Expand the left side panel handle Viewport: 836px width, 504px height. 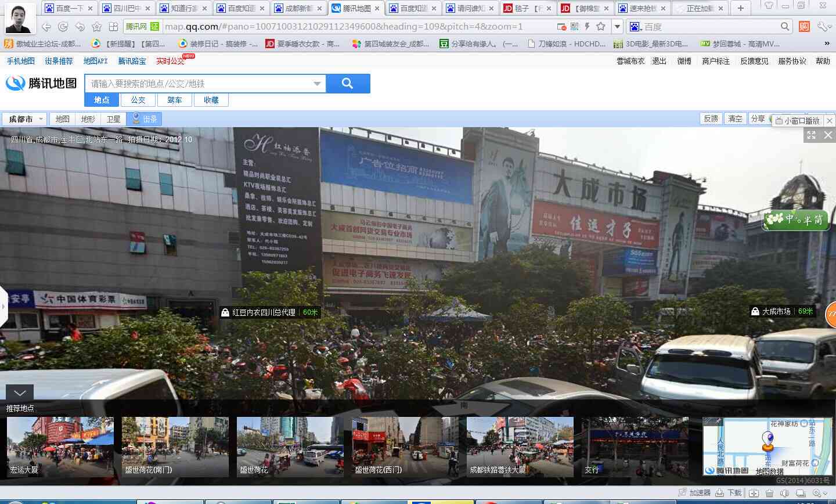(3, 306)
